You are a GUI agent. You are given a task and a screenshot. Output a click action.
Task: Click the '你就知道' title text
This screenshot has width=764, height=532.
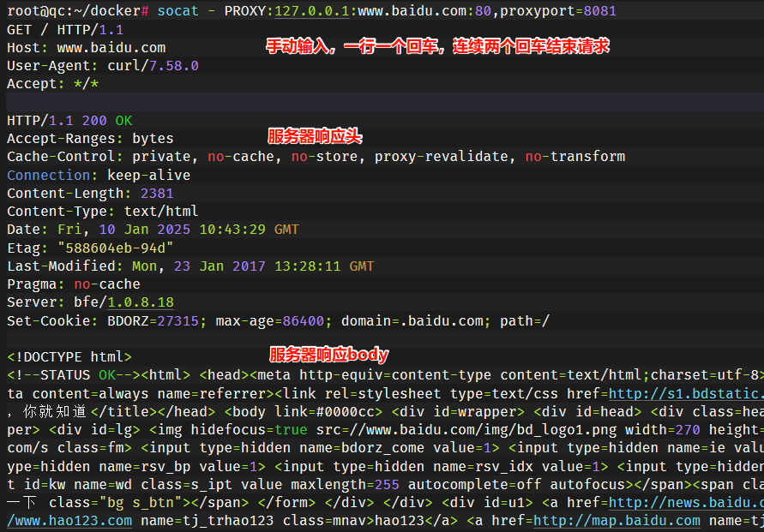click(55, 411)
